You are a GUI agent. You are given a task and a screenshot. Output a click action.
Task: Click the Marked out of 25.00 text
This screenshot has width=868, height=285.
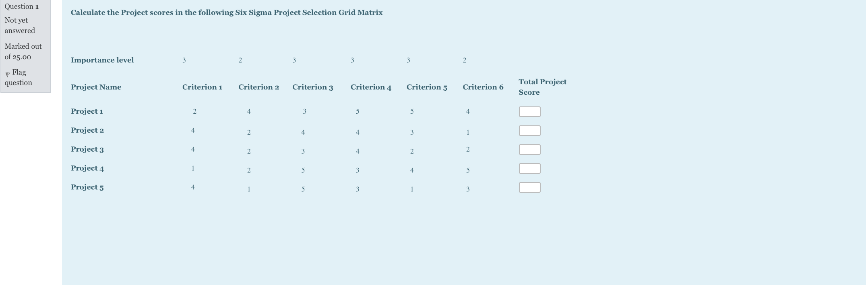coord(23,52)
